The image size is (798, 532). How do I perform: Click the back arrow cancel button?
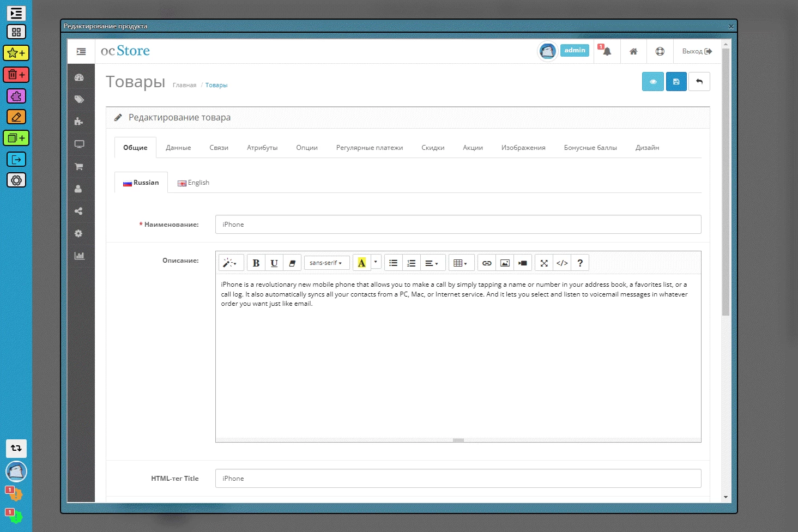pyautogui.click(x=699, y=82)
